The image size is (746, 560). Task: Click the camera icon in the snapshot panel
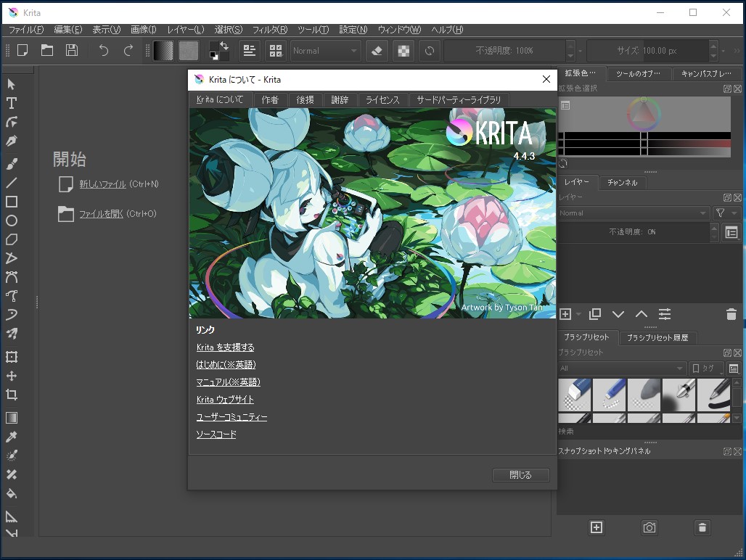(x=649, y=527)
